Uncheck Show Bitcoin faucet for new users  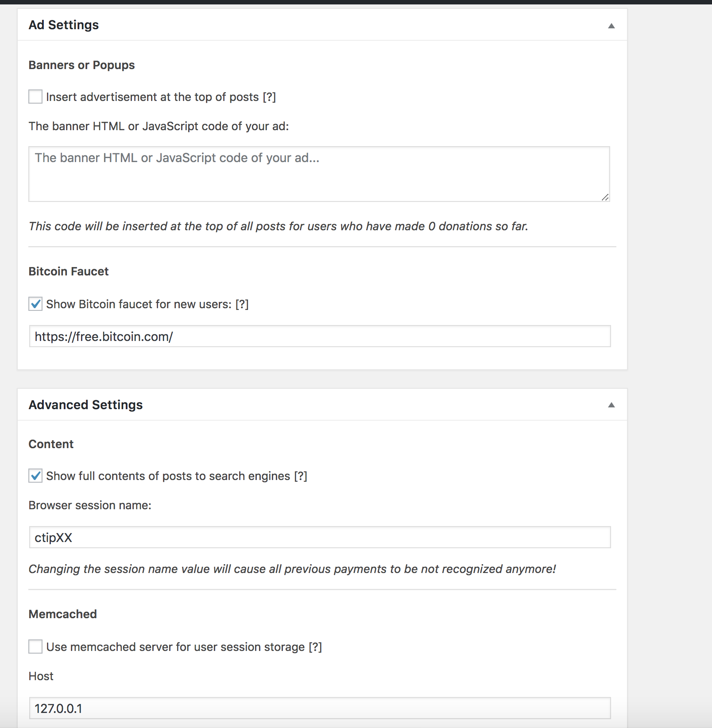[x=35, y=304]
